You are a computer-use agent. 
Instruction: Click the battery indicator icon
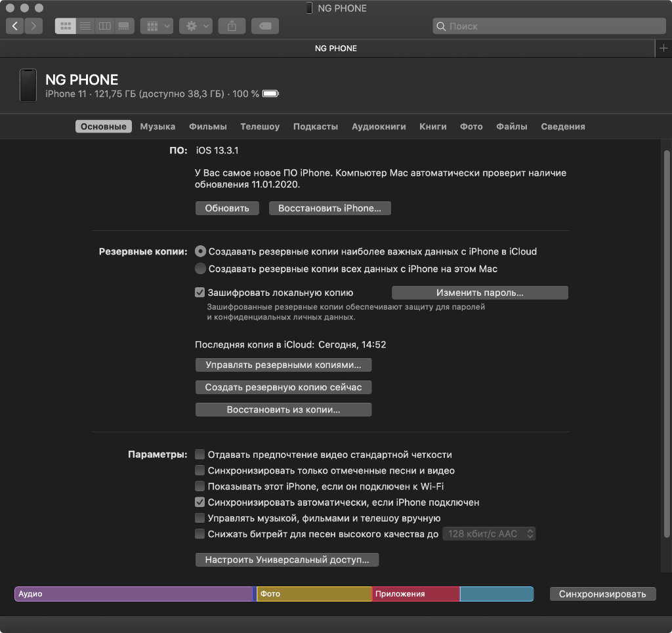pyautogui.click(x=270, y=94)
